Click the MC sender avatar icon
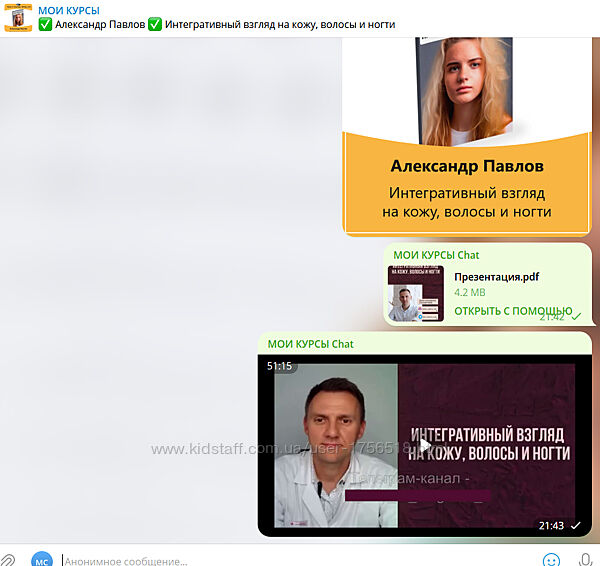This screenshot has width=600, height=566. (41, 559)
